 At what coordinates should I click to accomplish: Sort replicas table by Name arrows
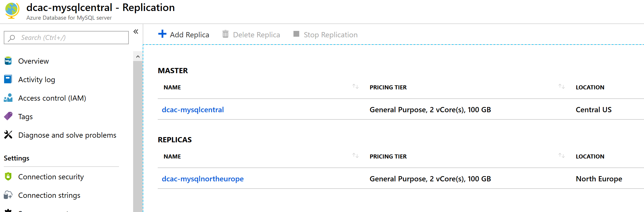[x=355, y=156]
